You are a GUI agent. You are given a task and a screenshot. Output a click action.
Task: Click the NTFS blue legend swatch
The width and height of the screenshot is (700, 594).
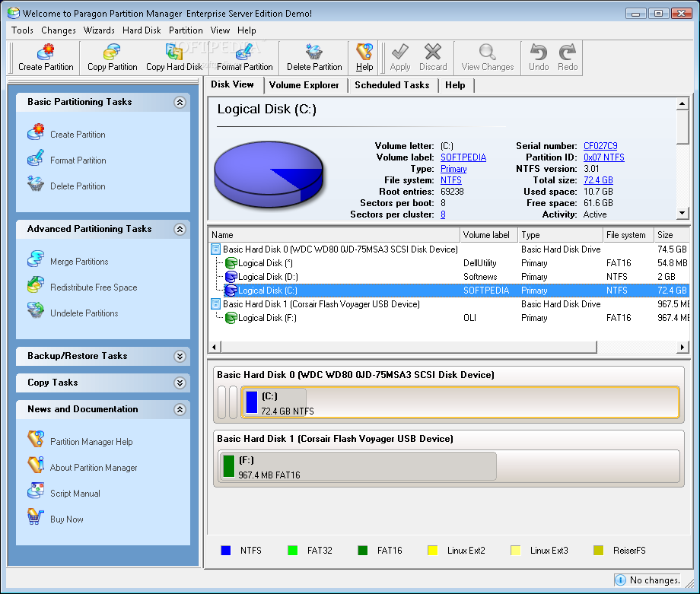pyautogui.click(x=226, y=550)
